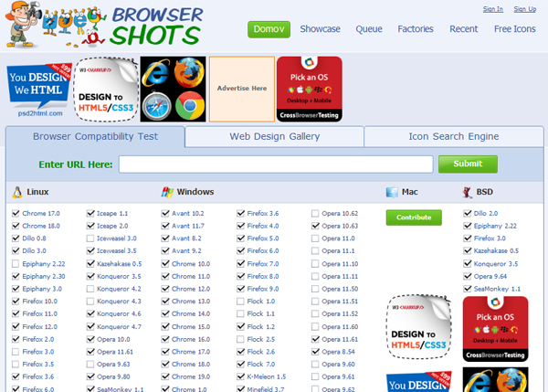Uncheck Windows Opera 11.61
Screen dimensions: 548x392
(315, 339)
